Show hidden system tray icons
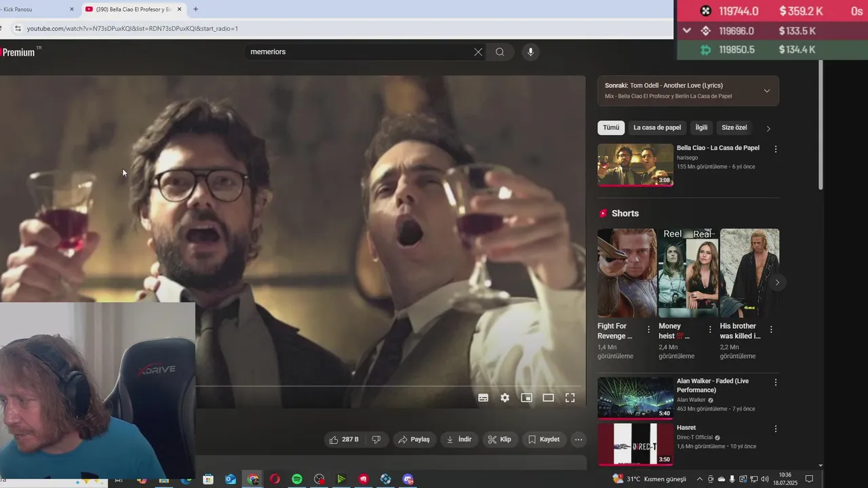Viewport: 868px width, 488px height. [x=700, y=479]
